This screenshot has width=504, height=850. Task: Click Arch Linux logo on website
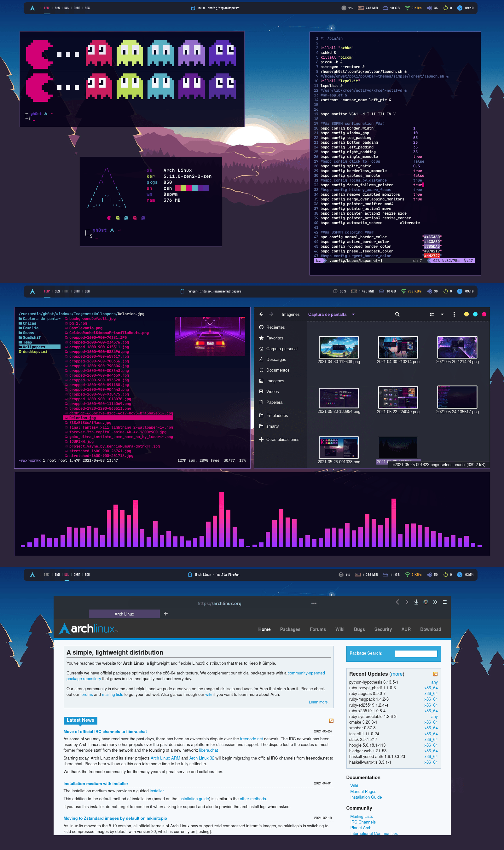coord(89,628)
